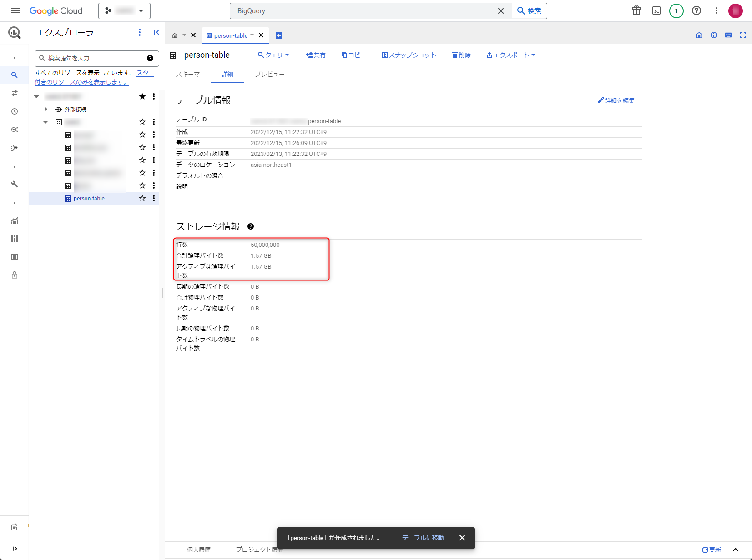Switch to the preview tab

coord(270,74)
